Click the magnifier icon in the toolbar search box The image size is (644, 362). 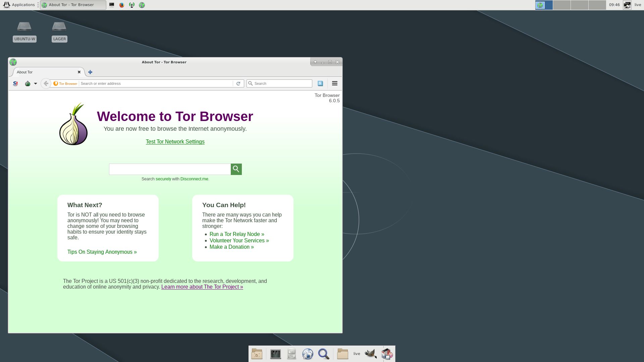coord(250,83)
